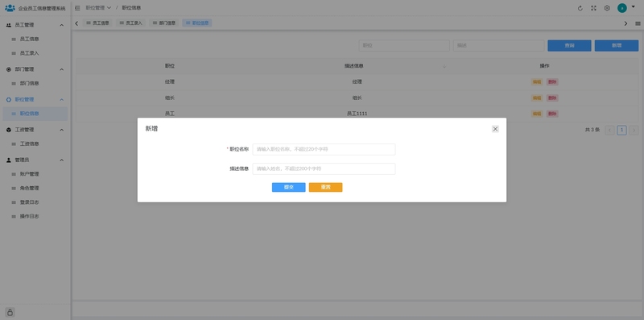Screen dimensions: 644x320
Task: Click the tab bar left scroll arrow
Action: 76,23
